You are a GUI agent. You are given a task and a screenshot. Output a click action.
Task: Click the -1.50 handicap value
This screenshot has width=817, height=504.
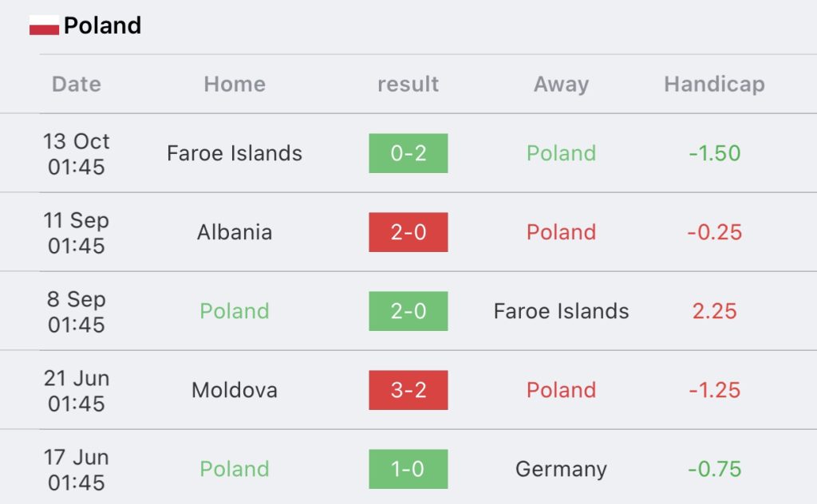[x=714, y=153]
